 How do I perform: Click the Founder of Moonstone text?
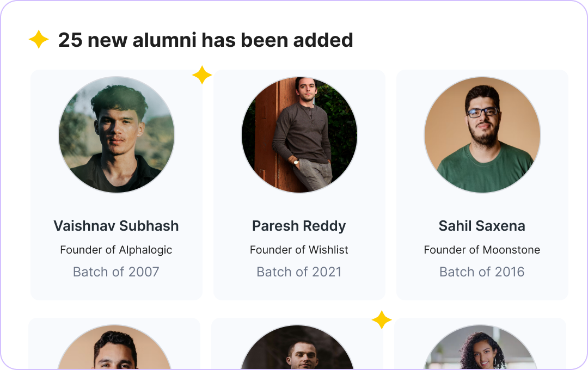[x=482, y=250]
